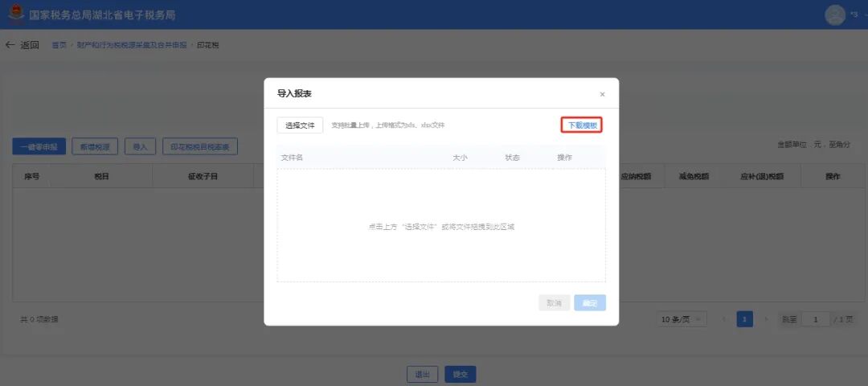Click the 跳至 page number input
Screen dimensions: 868x386
click(x=815, y=319)
